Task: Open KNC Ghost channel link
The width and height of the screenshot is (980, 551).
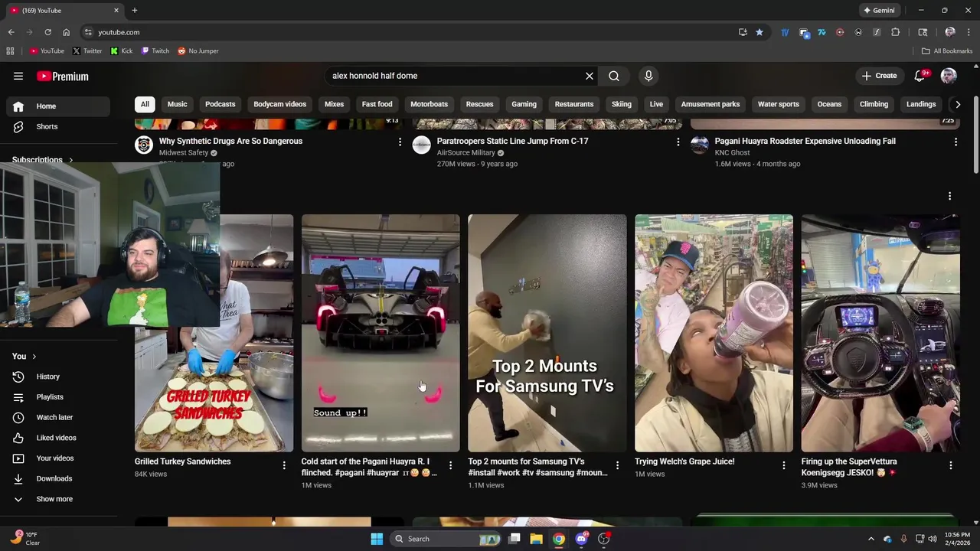Action: (x=732, y=153)
